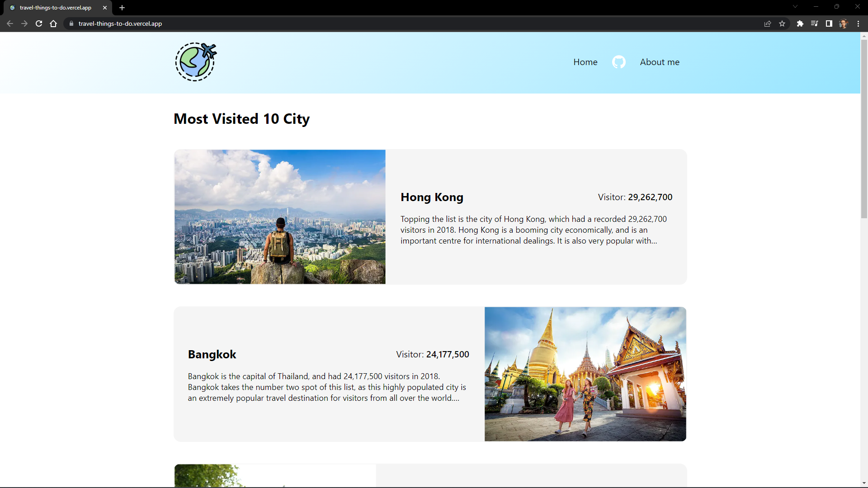Click the Bangkok temple photo
Screen dimensions: 868x488
click(x=585, y=374)
